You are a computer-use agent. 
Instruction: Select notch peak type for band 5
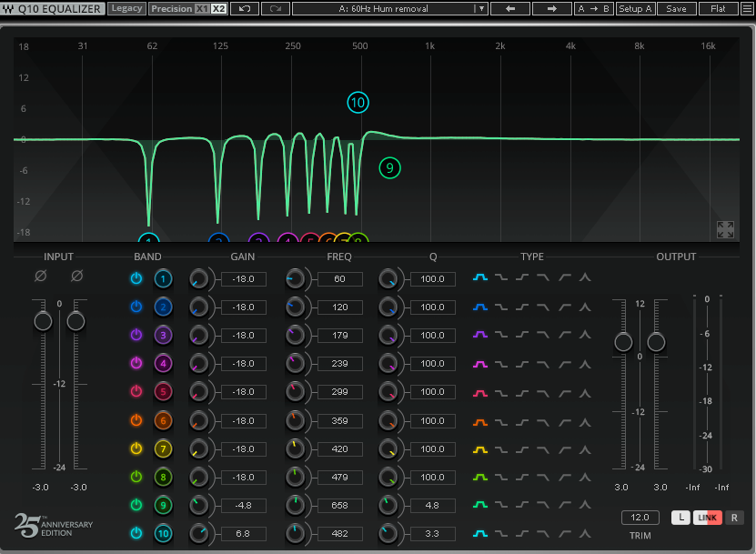coord(585,392)
